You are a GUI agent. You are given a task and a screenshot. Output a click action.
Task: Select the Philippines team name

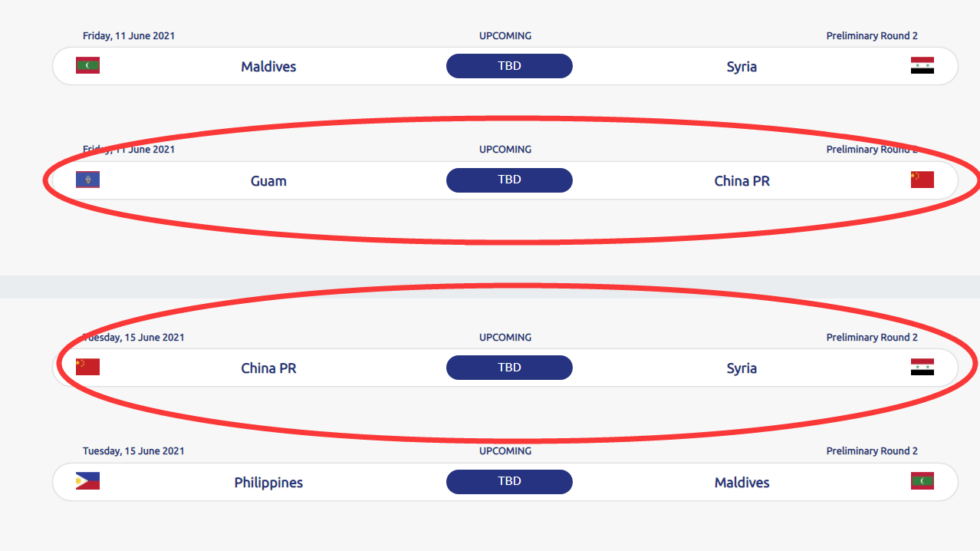[268, 483]
